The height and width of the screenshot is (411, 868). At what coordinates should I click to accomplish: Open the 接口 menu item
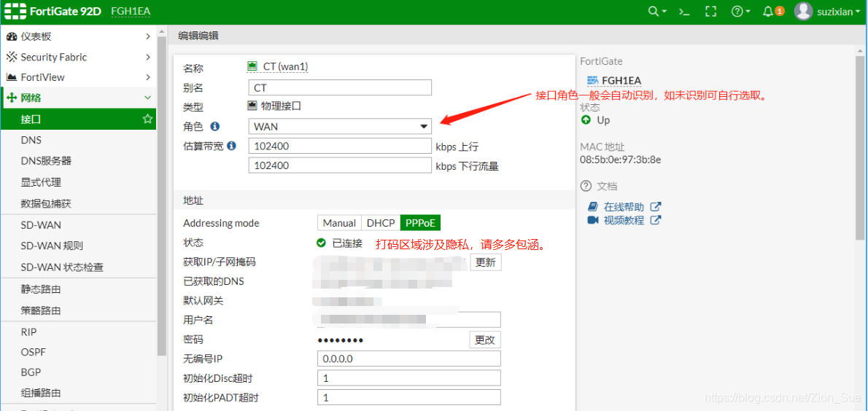pyautogui.click(x=79, y=119)
